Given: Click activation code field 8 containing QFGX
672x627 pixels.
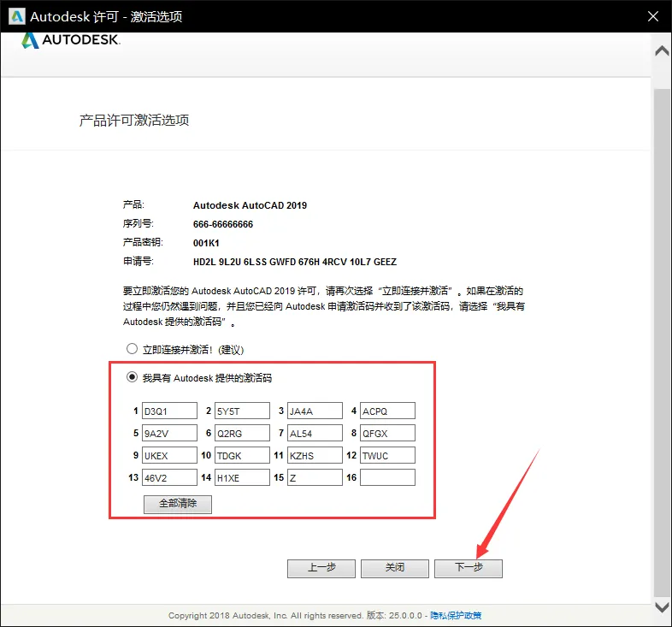Looking at the screenshot, I should [x=387, y=433].
